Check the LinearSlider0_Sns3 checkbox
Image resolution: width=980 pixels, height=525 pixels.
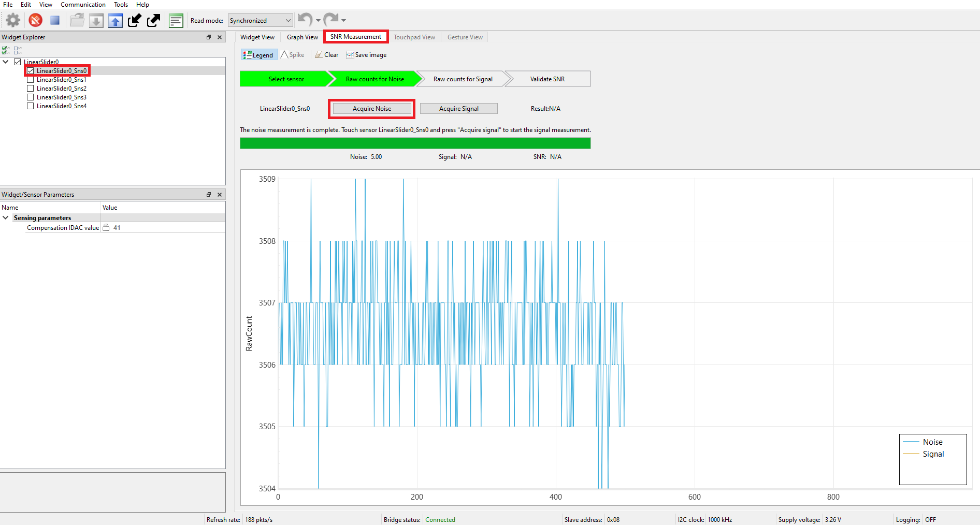coord(30,97)
